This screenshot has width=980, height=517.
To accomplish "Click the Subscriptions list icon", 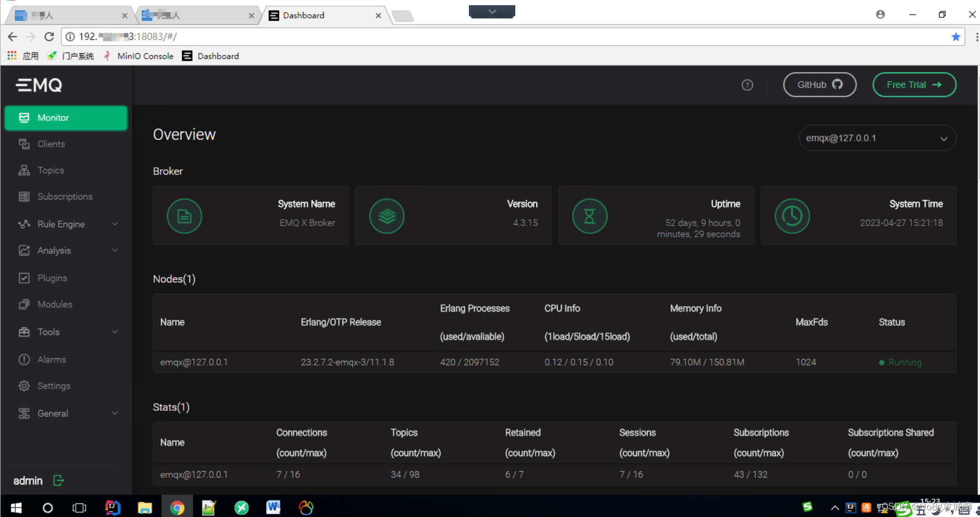I will (24, 197).
